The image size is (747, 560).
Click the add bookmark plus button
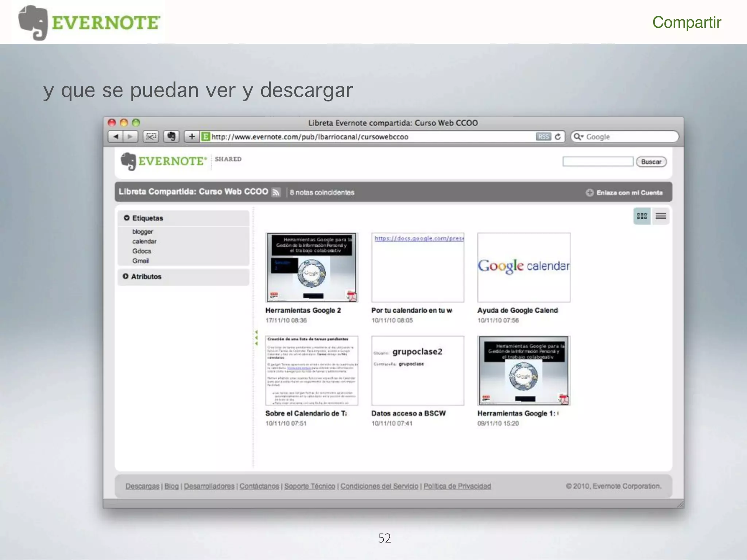(192, 137)
